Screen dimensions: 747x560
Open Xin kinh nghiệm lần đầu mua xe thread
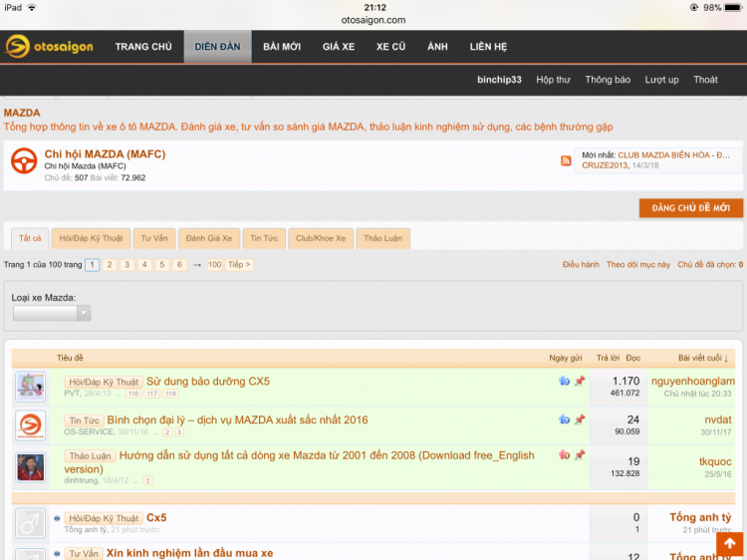189,553
